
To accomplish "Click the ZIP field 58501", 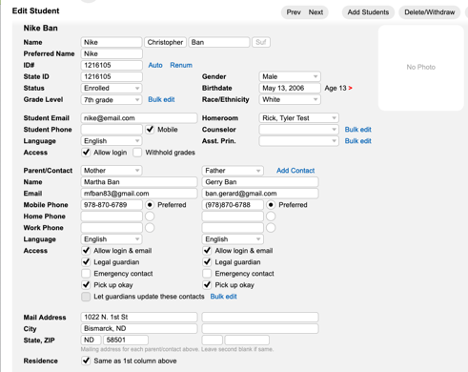I will click(x=126, y=340).
